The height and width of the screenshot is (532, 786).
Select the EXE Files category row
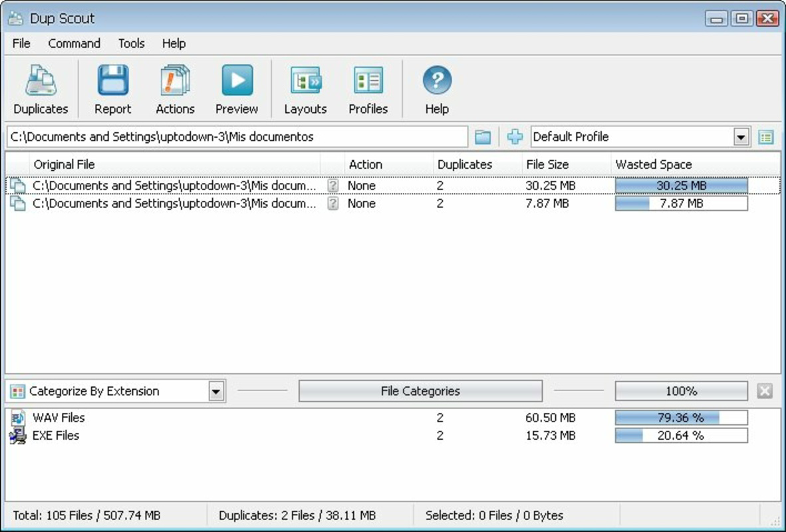click(393, 435)
